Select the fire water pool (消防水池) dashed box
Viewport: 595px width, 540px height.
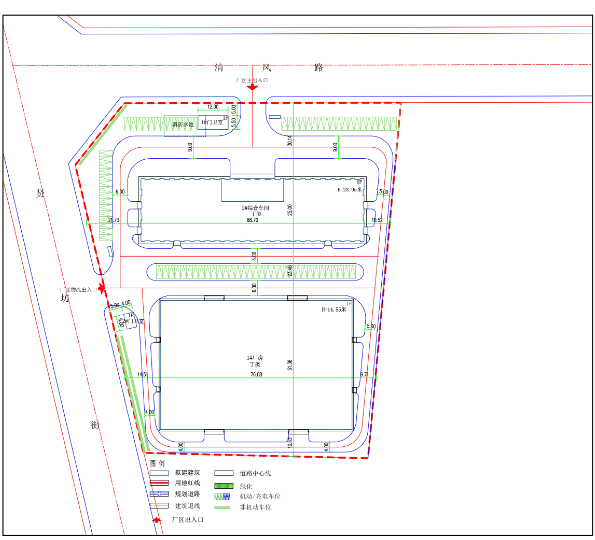(185, 126)
